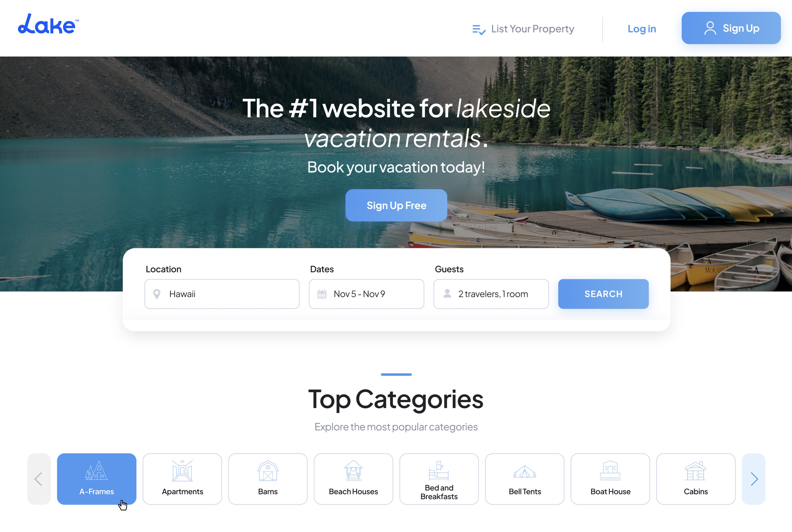
Task: Select the Apartments category icon
Action: 182,471
